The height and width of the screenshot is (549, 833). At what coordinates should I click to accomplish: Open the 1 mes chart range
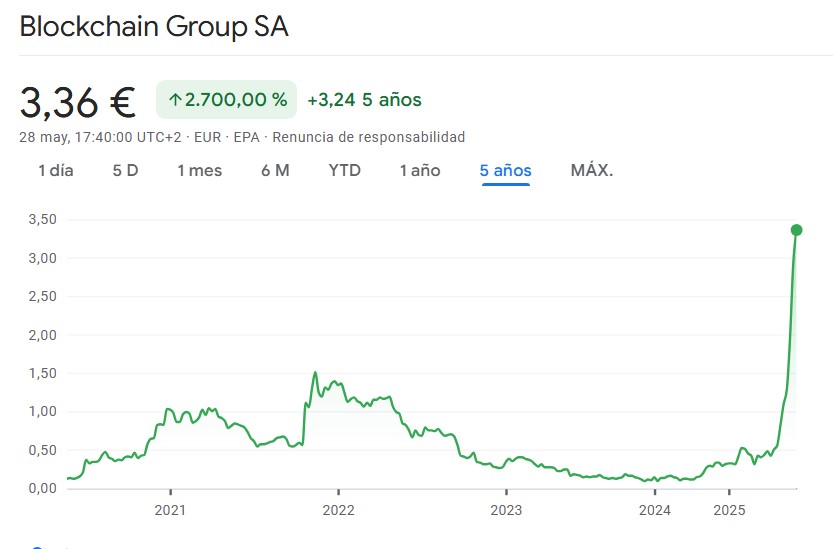click(x=199, y=170)
